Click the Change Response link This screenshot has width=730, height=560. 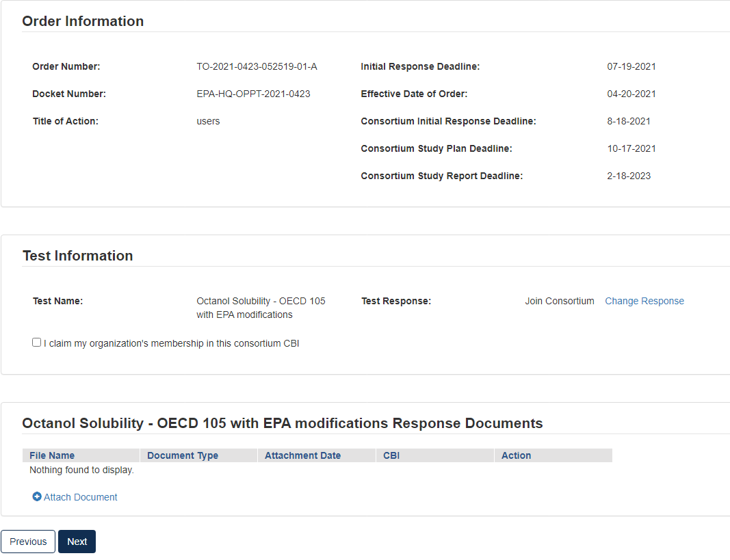pos(644,301)
